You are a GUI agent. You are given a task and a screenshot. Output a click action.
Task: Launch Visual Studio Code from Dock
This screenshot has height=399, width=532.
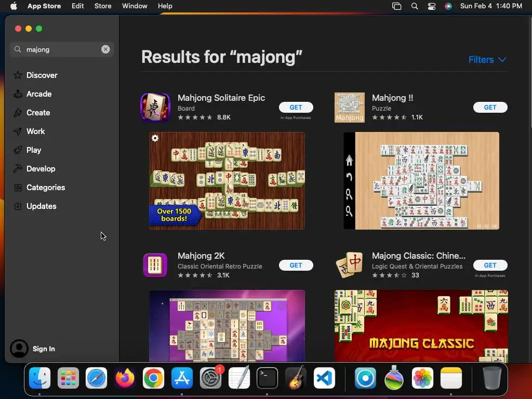324,378
